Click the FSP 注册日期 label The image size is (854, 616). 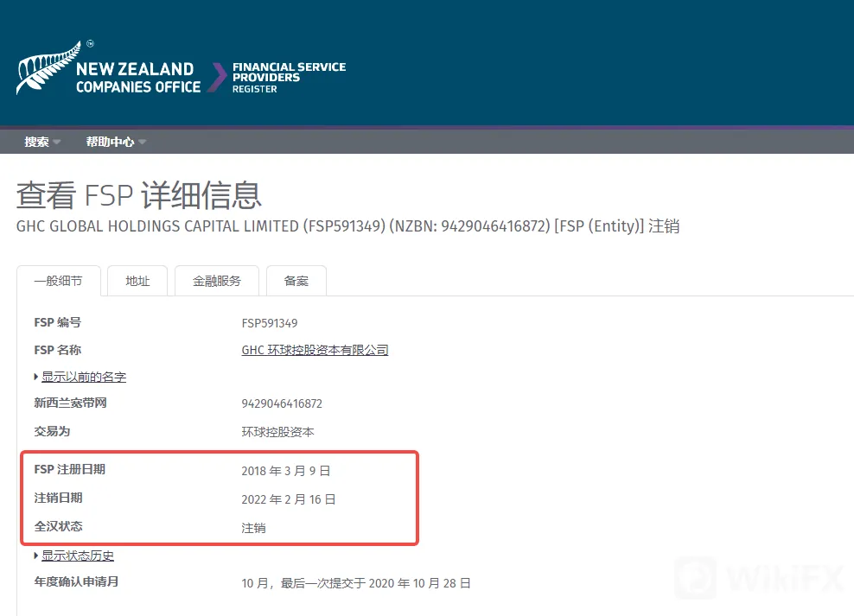point(70,469)
